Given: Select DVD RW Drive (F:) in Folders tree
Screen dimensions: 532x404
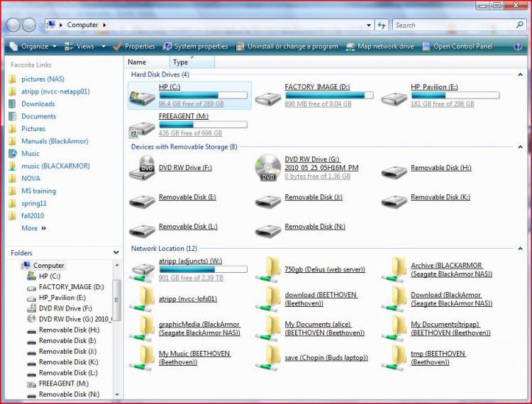Looking at the screenshot, I should click(x=65, y=308).
